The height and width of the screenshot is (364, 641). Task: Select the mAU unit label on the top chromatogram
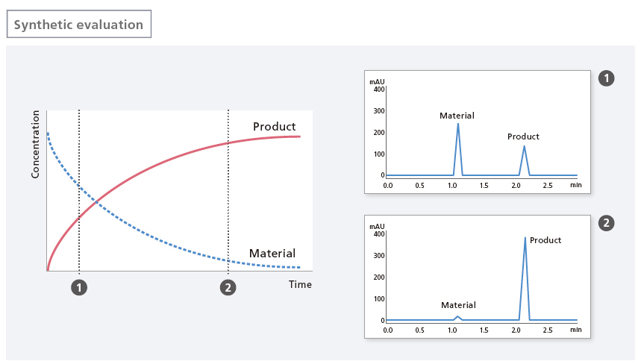tap(377, 80)
